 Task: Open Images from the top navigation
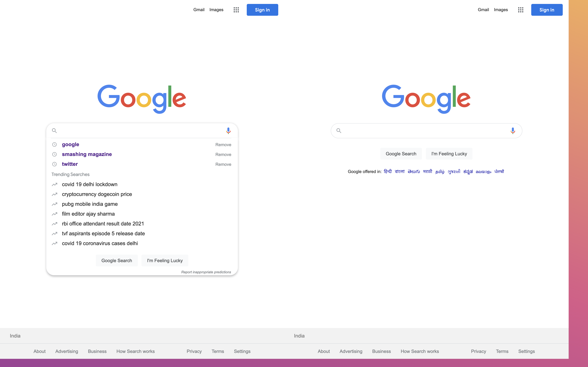pos(216,10)
